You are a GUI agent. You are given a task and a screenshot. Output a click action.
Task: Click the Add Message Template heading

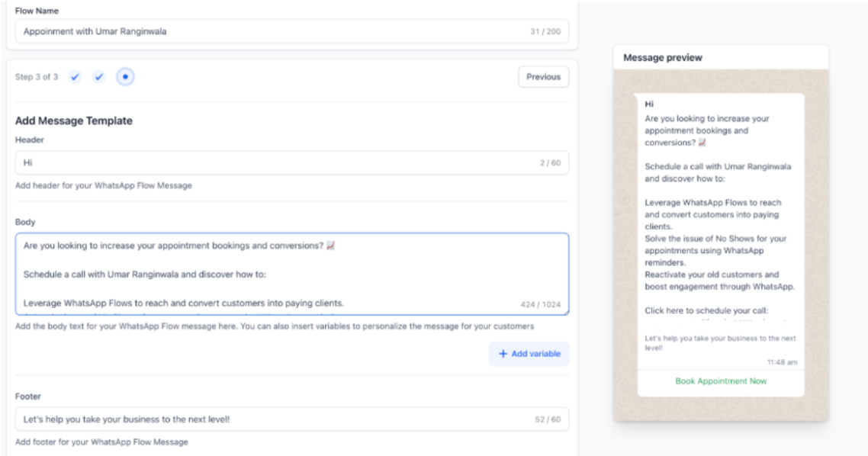coord(74,120)
